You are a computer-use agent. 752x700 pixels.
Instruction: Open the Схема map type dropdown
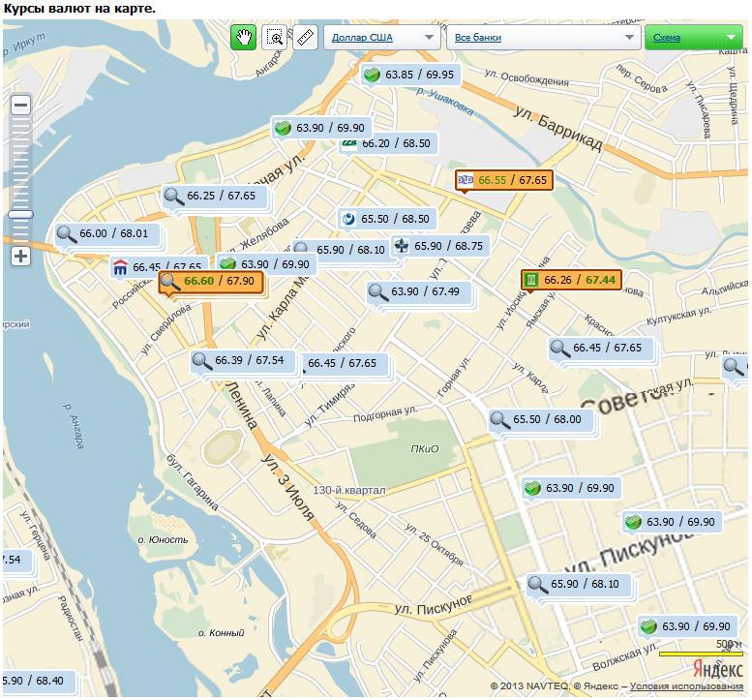[x=693, y=38]
